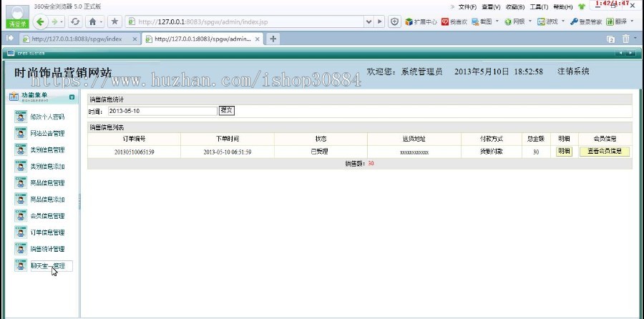Close the spgw/index tab
The height and width of the screenshot is (319, 644).
[135, 39]
